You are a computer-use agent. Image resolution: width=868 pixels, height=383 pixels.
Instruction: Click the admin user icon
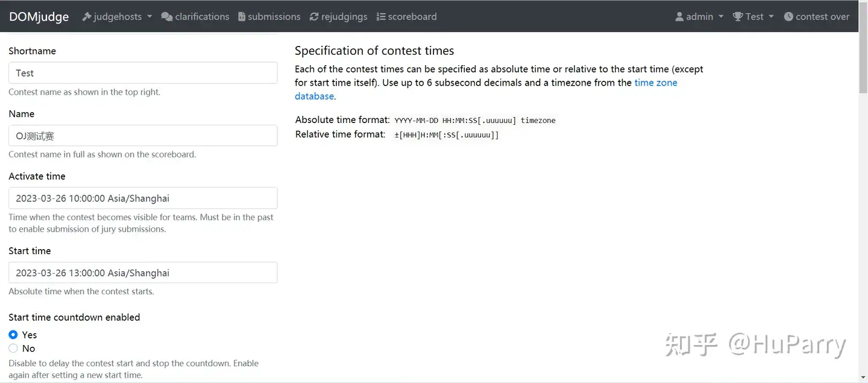tap(679, 17)
